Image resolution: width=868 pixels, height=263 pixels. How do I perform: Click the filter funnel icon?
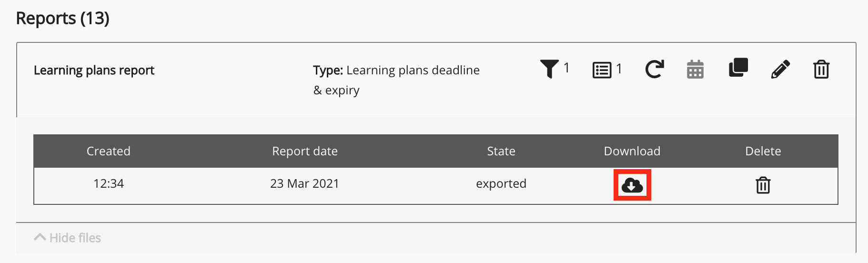pyautogui.click(x=549, y=69)
